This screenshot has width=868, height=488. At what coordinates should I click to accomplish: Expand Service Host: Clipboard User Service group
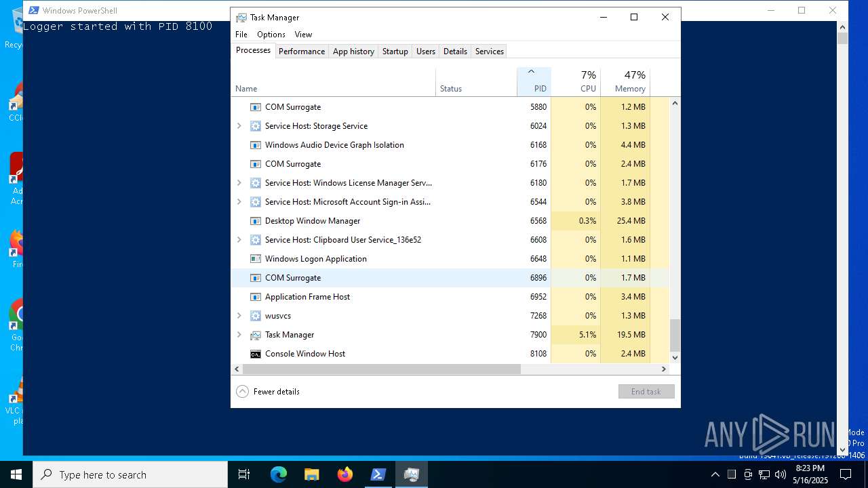239,240
